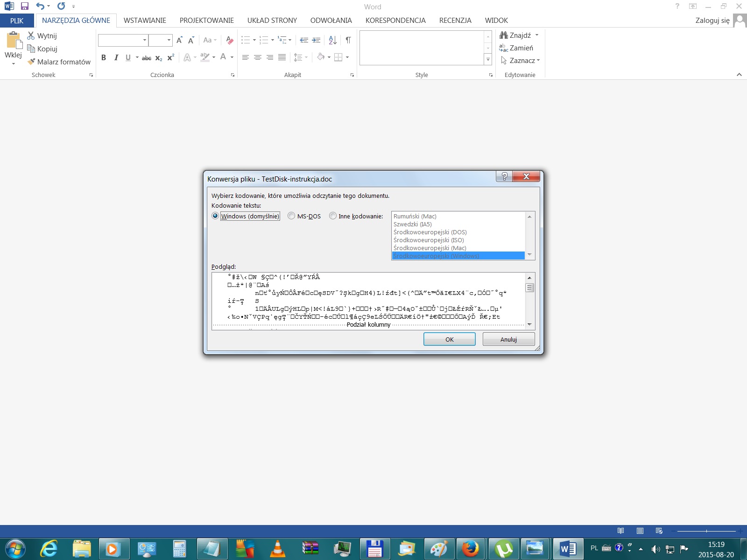Clear all formatting icon
The height and width of the screenshot is (560, 747).
[229, 40]
